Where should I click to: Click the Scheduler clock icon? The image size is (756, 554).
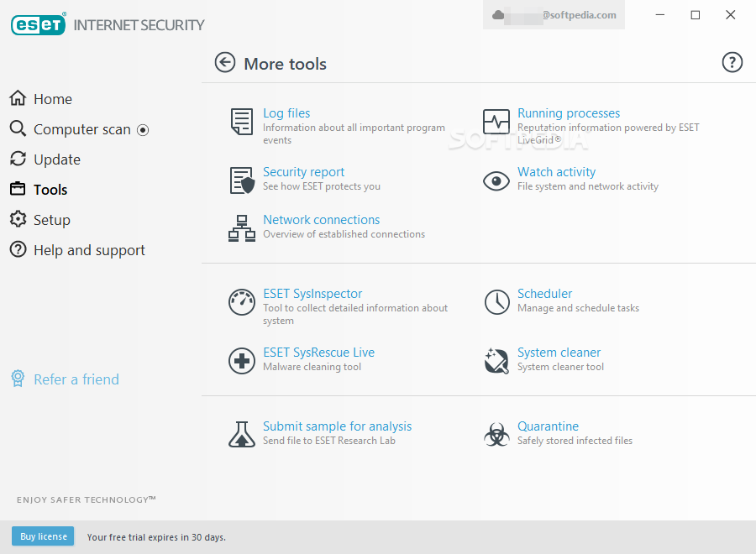coord(496,302)
